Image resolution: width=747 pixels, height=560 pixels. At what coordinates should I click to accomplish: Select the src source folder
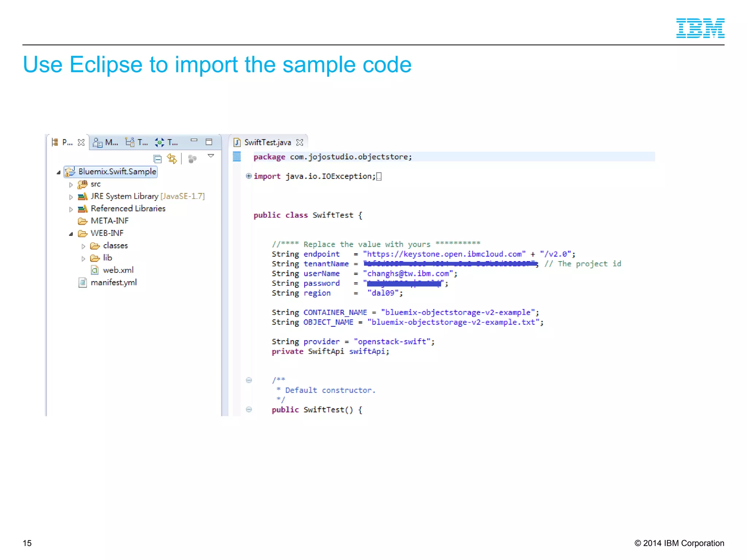[x=89, y=184]
